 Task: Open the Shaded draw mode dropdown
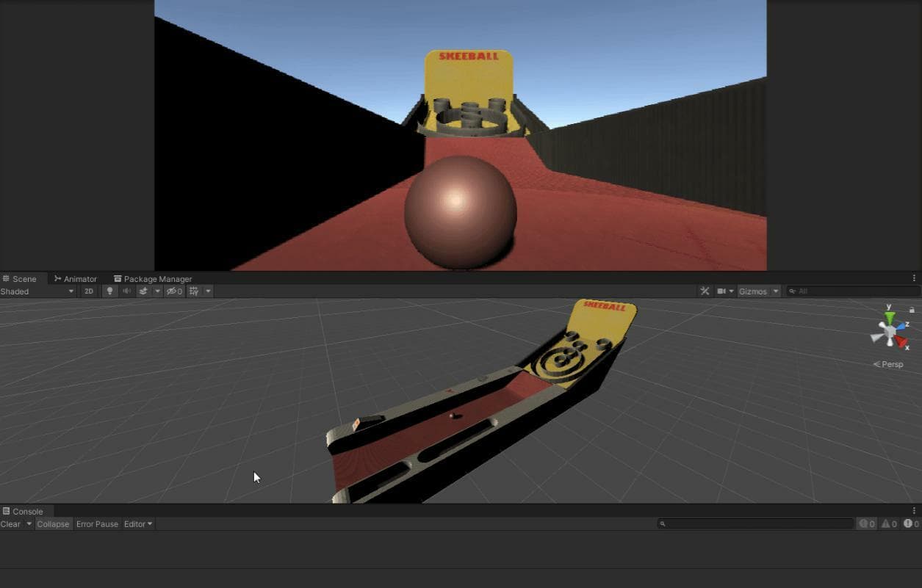point(37,291)
